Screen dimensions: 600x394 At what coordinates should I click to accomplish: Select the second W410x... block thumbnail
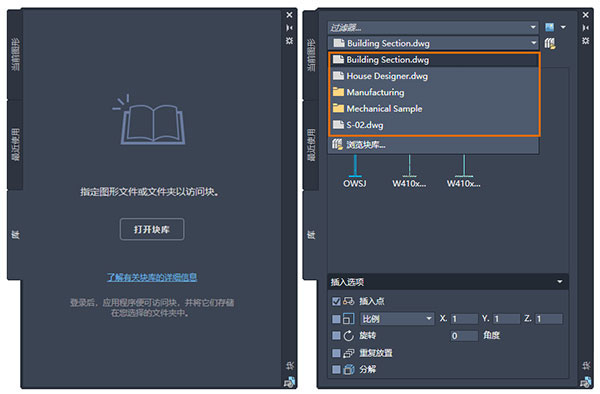[463, 171]
